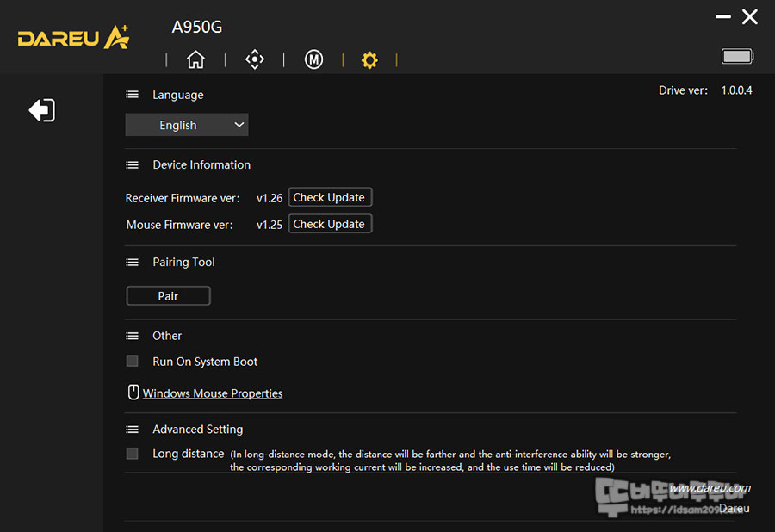
Task: Open the English language dropdown
Action: pos(186,125)
